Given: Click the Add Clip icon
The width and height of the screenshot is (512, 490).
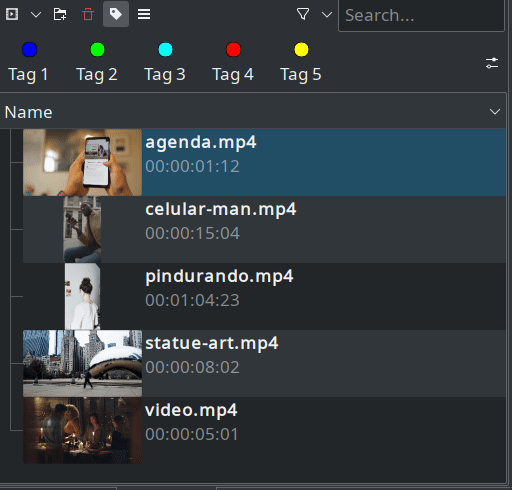Looking at the screenshot, I should [x=12, y=14].
